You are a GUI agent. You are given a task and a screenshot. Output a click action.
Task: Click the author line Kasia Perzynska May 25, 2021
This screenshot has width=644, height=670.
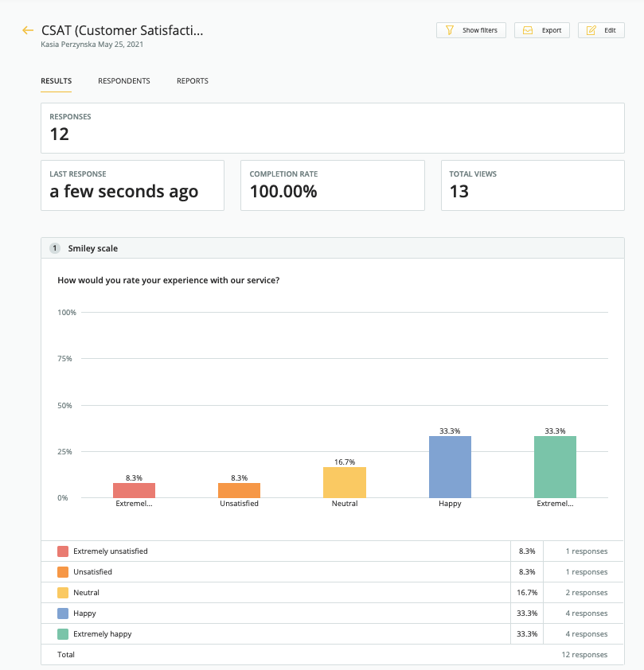(x=92, y=45)
